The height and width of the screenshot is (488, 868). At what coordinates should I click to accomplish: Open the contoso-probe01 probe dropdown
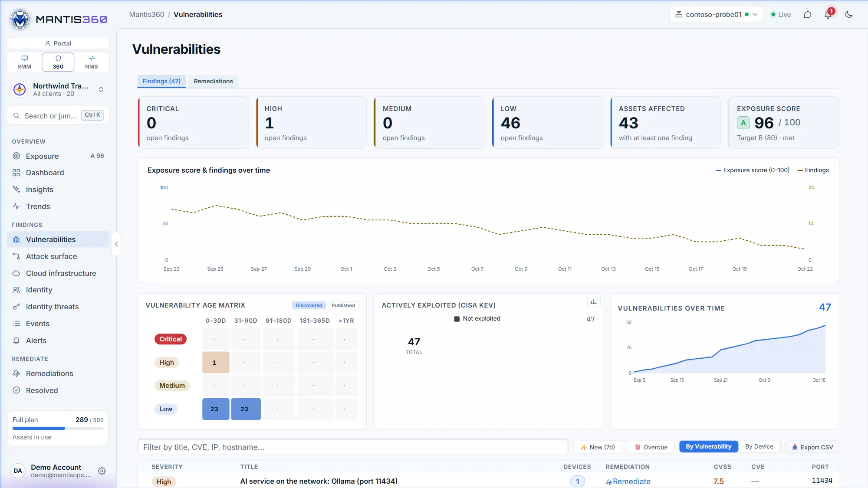[717, 14]
